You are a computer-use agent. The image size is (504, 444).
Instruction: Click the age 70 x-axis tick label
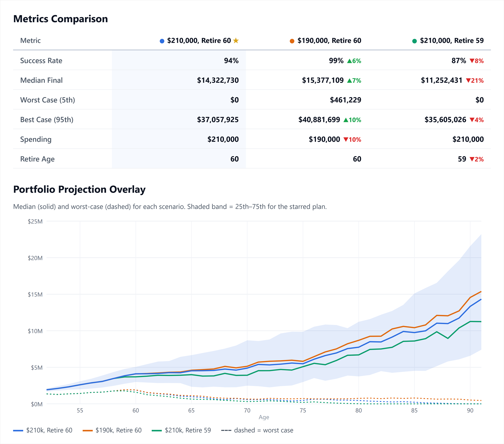(247, 410)
